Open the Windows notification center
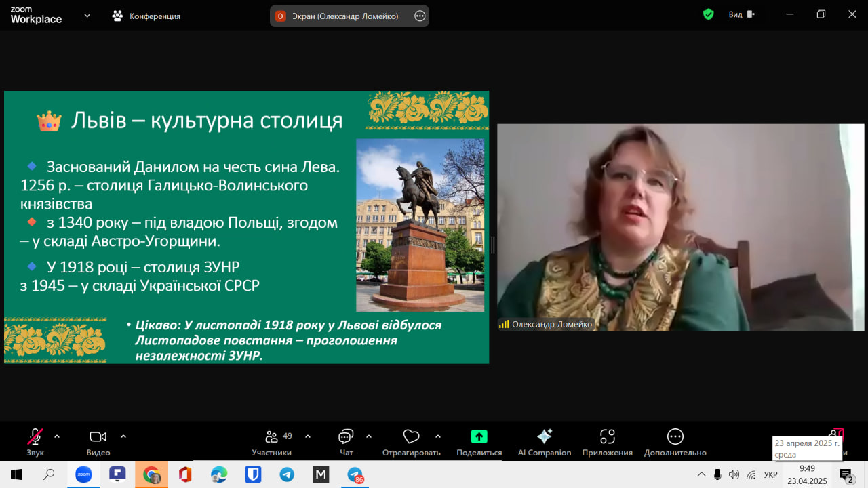Screen dimensions: 868x488 [846, 475]
